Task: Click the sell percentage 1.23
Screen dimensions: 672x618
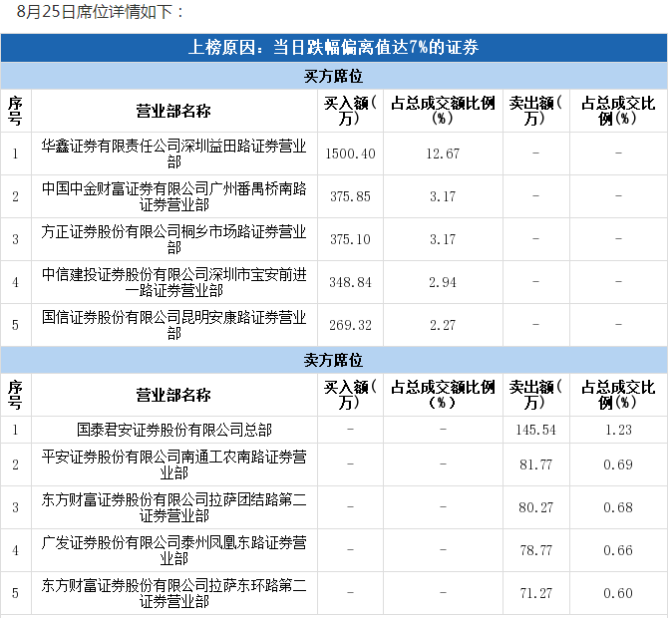Action: click(618, 430)
